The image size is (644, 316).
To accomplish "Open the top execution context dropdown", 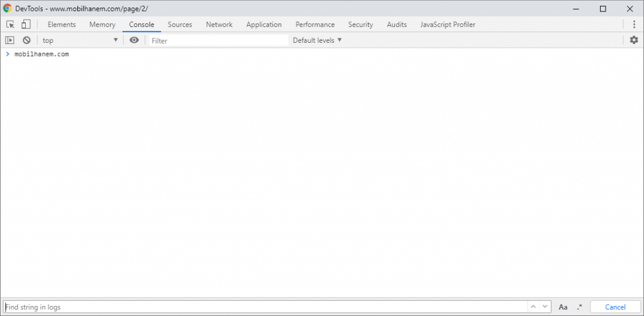I will pos(80,40).
